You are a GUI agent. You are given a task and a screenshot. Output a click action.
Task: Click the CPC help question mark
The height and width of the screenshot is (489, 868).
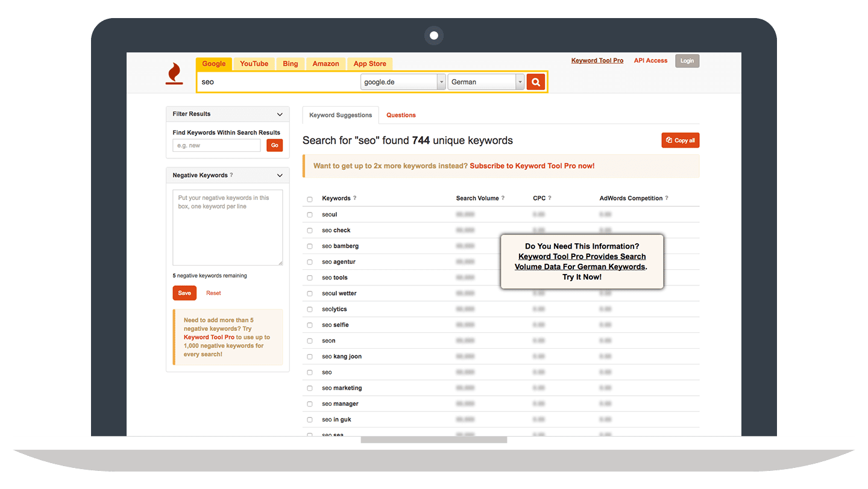(549, 198)
